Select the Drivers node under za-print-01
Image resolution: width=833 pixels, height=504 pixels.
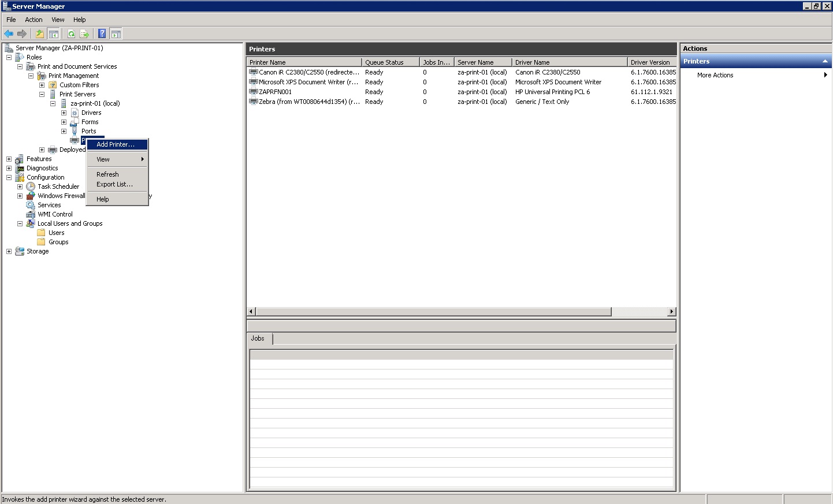coord(91,113)
